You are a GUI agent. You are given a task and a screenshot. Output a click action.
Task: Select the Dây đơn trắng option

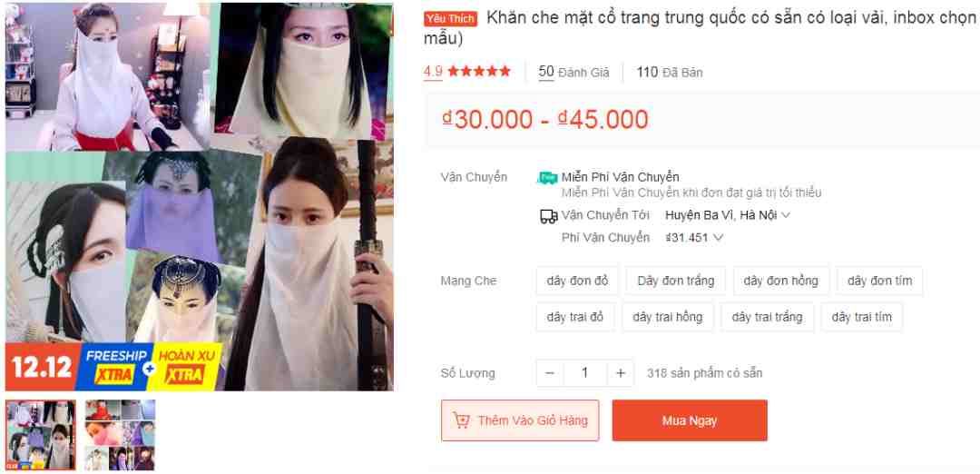pos(676,281)
